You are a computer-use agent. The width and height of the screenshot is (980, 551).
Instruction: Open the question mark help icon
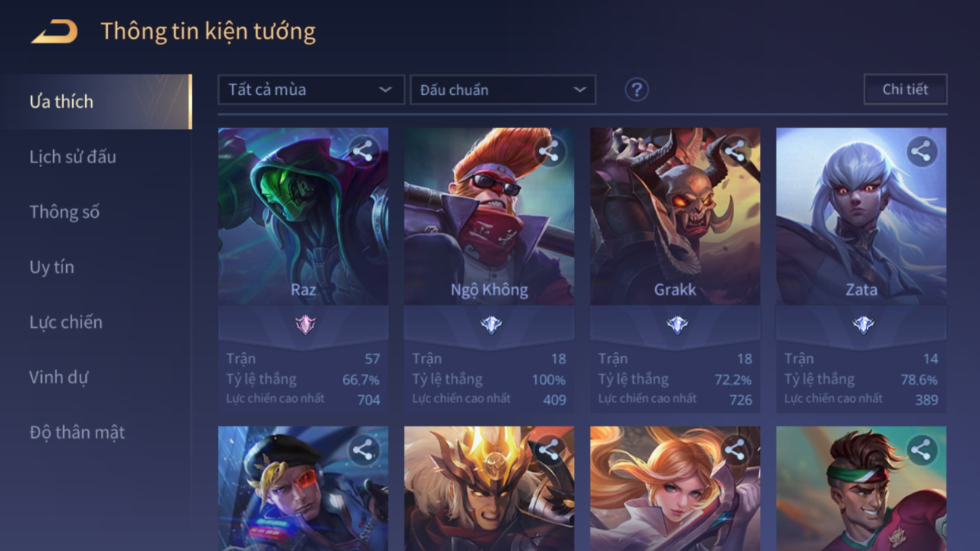(636, 90)
